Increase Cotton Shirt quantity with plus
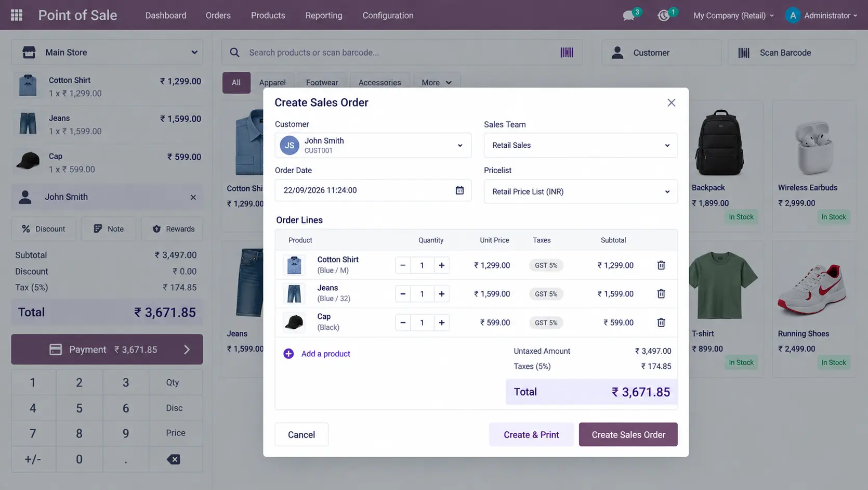 click(442, 265)
